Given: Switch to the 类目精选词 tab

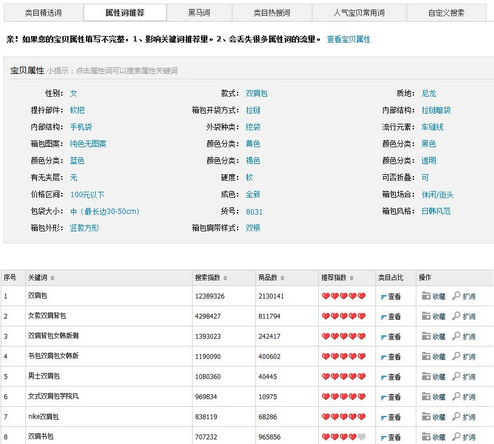Looking at the screenshot, I should (x=43, y=13).
